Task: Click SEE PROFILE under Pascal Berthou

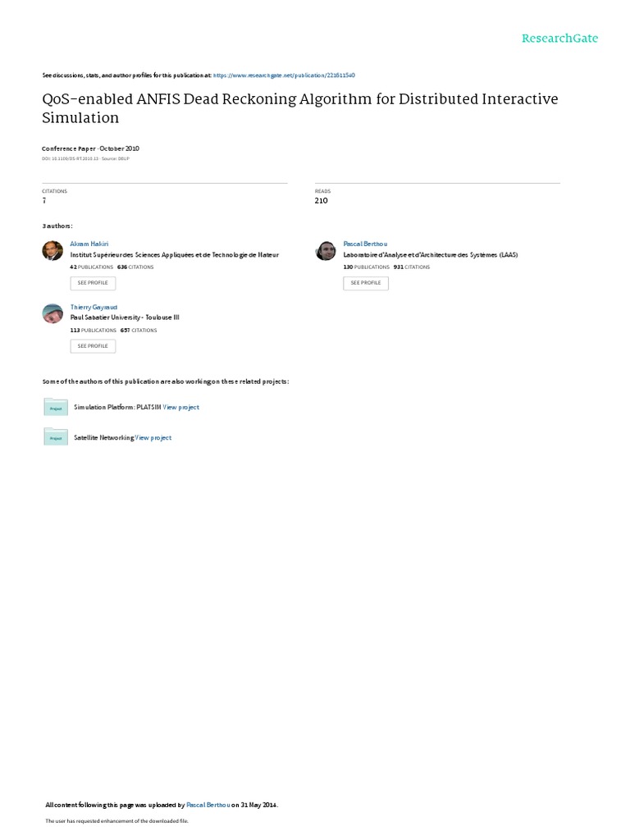Action: point(366,283)
